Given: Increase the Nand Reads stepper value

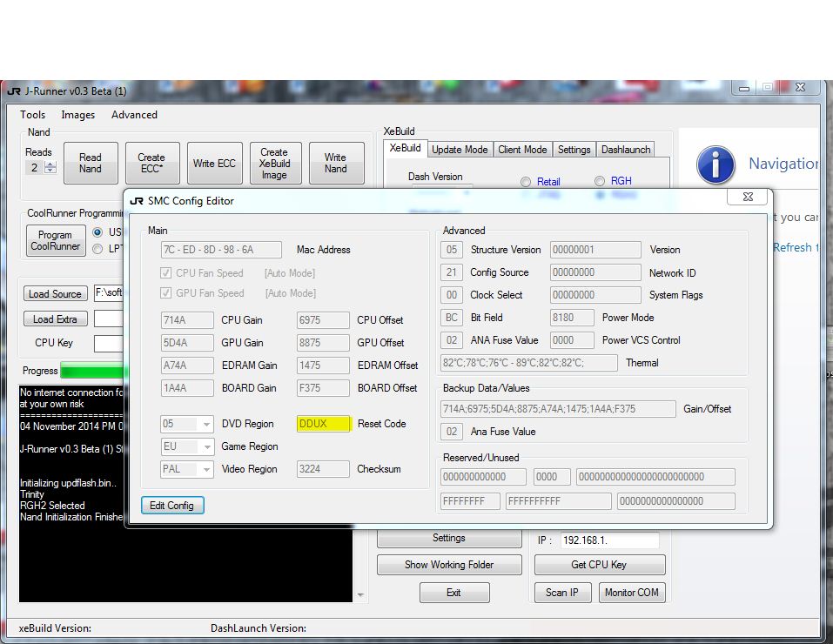Looking at the screenshot, I should 50,164.
